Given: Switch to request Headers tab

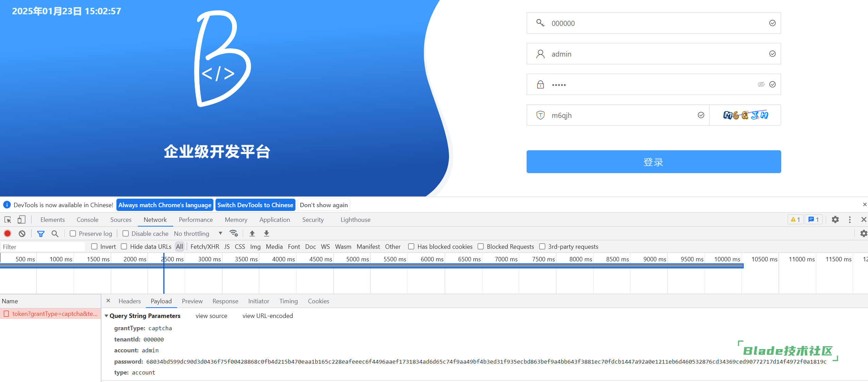Looking at the screenshot, I should point(129,301).
